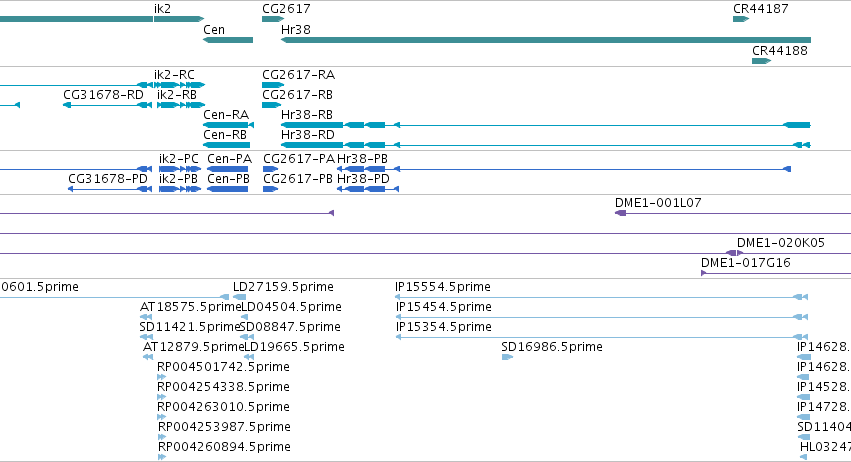Click LD19665.5prime EST label
This screenshot has width=851, height=462.
tap(295, 347)
